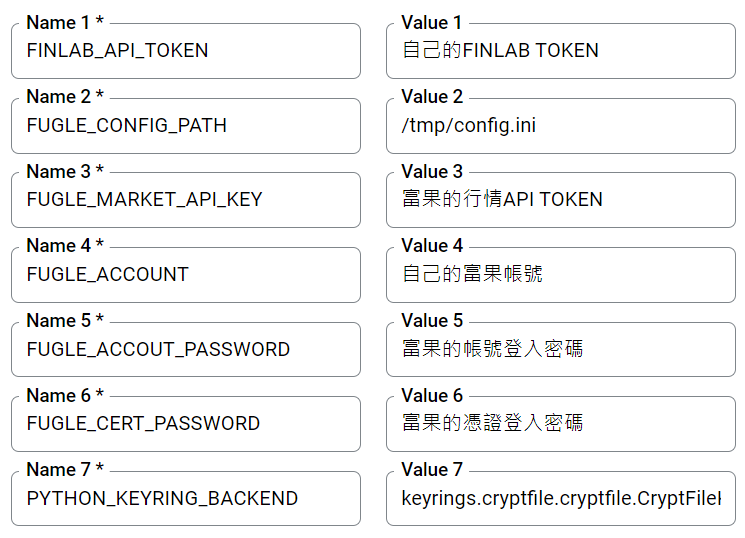The width and height of the screenshot is (745, 538).
Task: Edit the FUGLE_MARKET_API_KEY name field
Action: tap(185, 200)
